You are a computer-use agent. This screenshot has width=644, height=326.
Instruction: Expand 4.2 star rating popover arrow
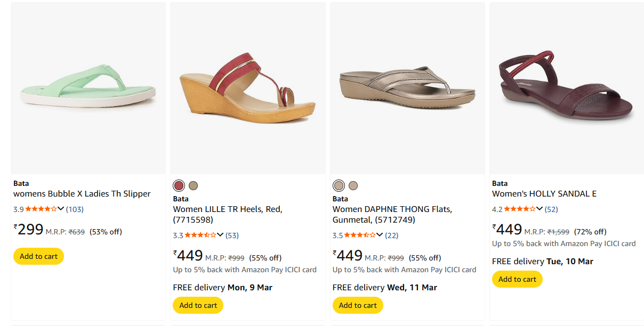(x=540, y=209)
